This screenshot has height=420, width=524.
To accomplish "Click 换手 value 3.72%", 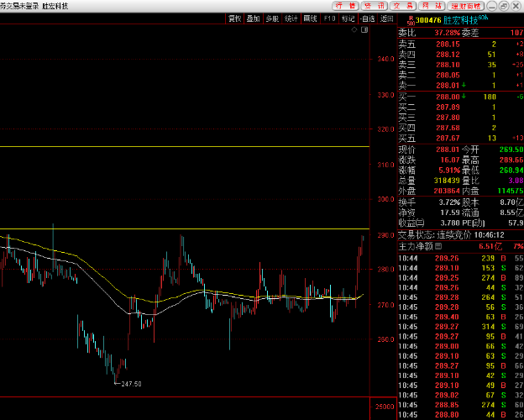I will click(449, 202).
